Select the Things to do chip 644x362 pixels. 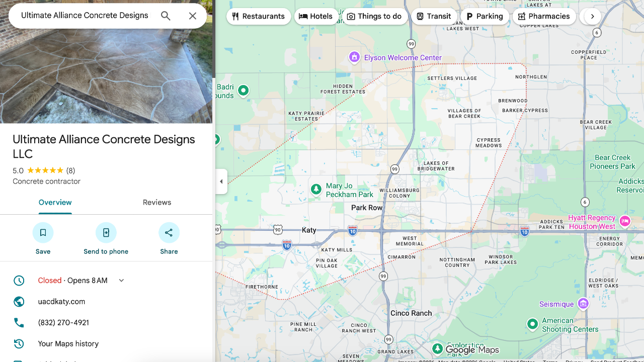[x=374, y=16]
